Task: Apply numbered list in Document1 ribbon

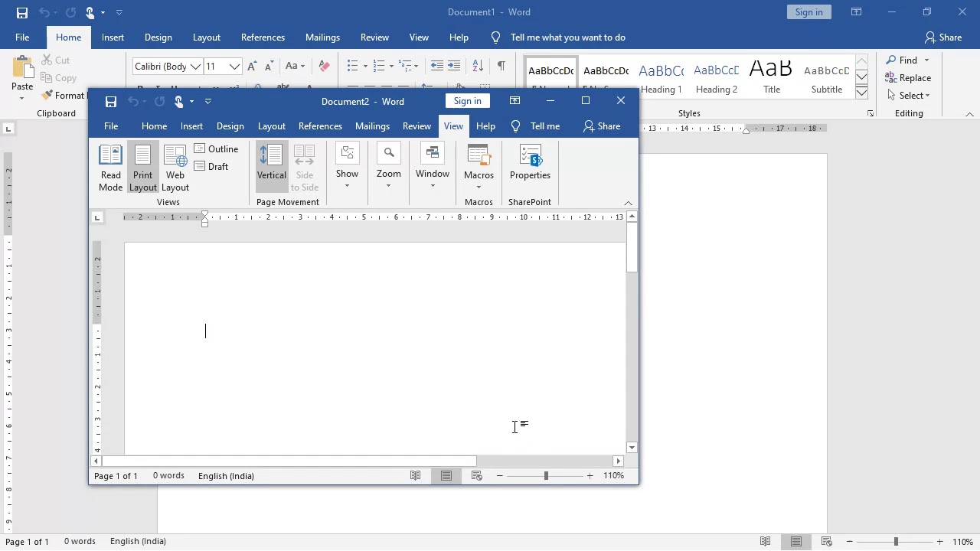Action: [378, 67]
